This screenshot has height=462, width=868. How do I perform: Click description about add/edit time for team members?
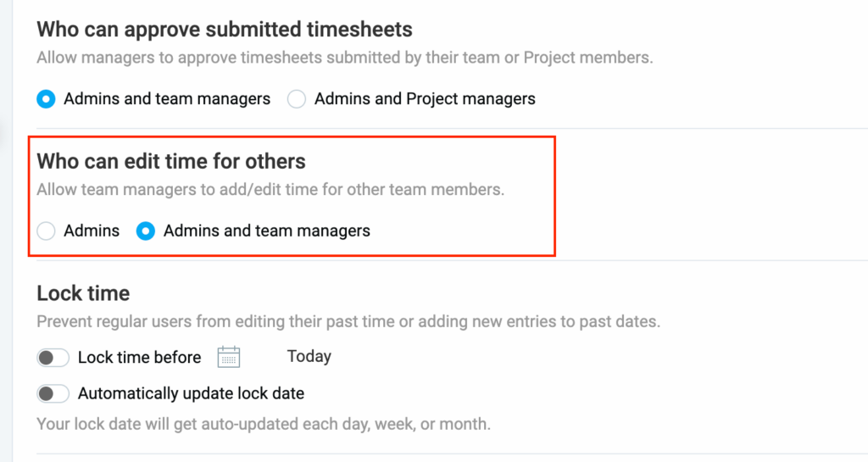click(x=270, y=190)
